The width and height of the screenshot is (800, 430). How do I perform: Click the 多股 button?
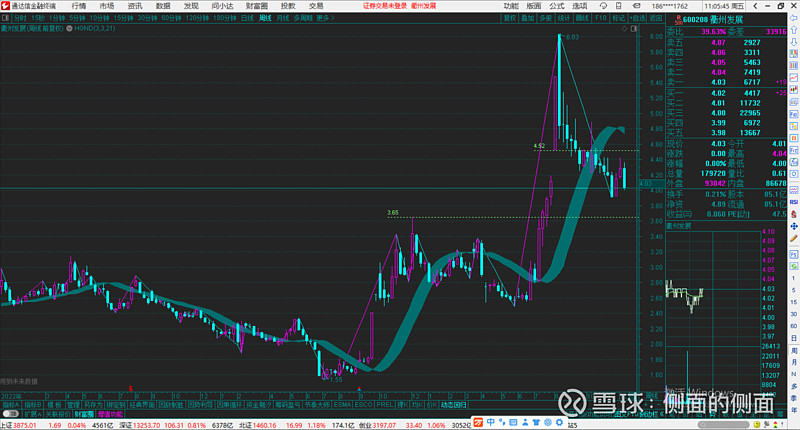pos(546,18)
